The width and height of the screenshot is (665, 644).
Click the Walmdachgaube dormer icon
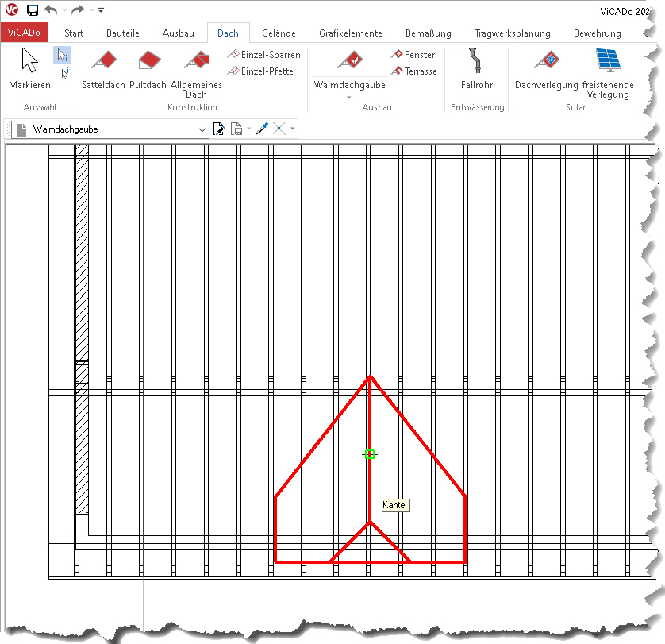coord(350,60)
